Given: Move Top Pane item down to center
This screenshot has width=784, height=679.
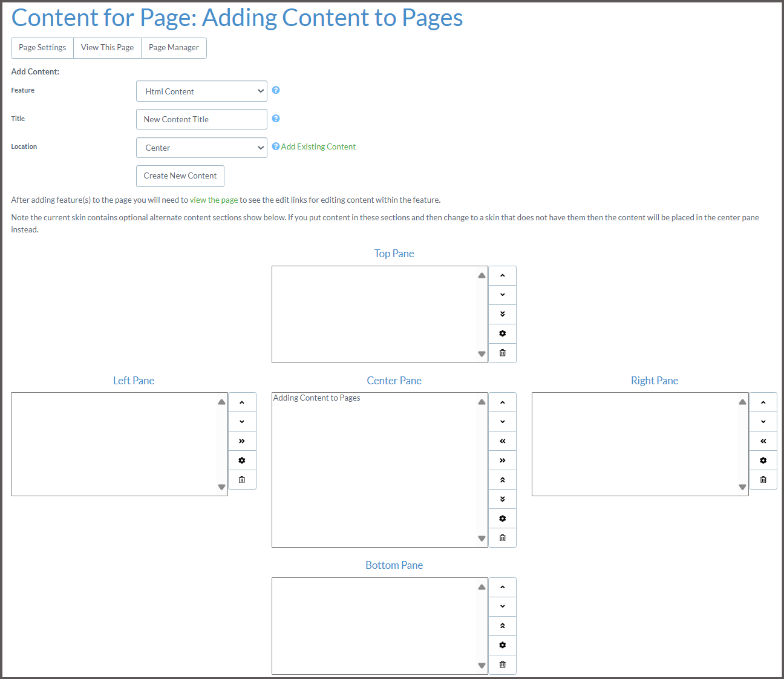Looking at the screenshot, I should coord(502,314).
